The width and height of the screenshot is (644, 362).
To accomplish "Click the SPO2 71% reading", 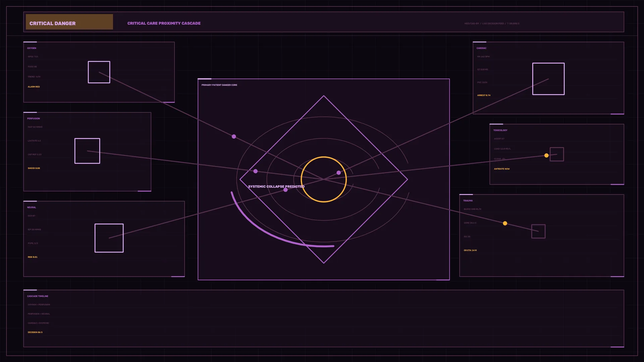I will 33,57.
